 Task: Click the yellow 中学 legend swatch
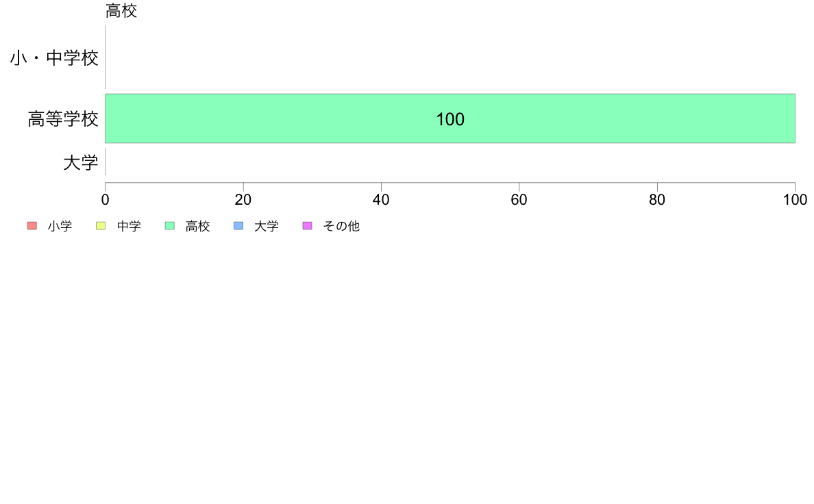click(101, 226)
